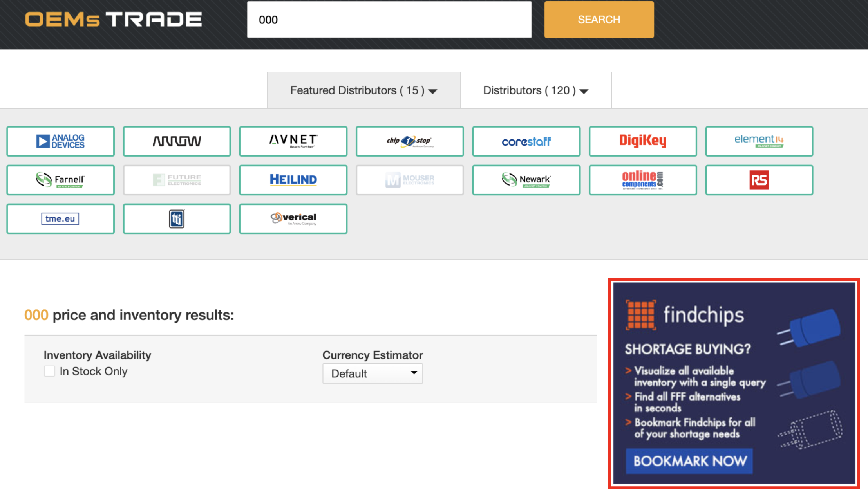The width and height of the screenshot is (868, 498).
Task: Toggle the tme.eu distributor logo
Action: pos(60,219)
